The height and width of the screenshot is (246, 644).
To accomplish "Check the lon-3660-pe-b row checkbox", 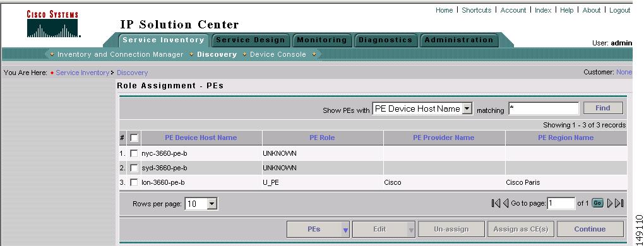I will coord(134,182).
